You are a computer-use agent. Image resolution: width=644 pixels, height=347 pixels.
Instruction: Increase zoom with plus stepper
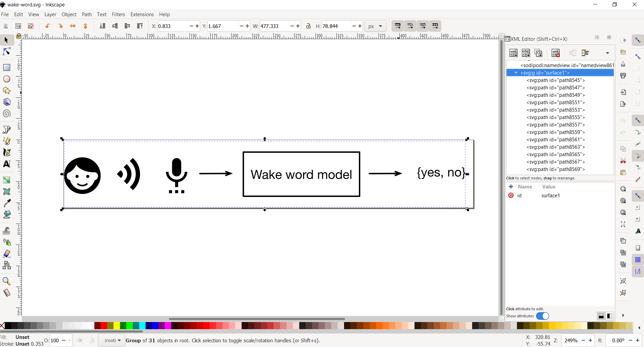(x=590, y=341)
